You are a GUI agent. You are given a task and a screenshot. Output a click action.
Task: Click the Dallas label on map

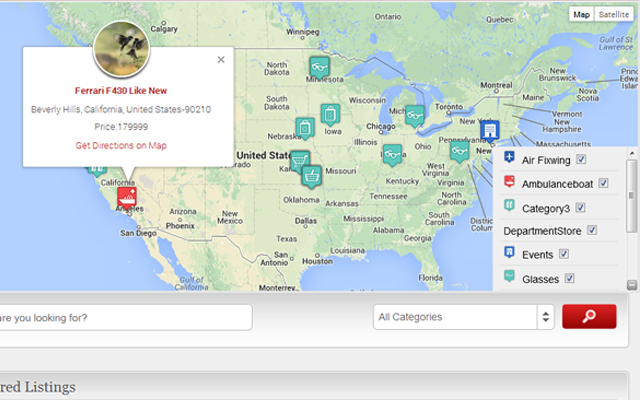(306, 221)
